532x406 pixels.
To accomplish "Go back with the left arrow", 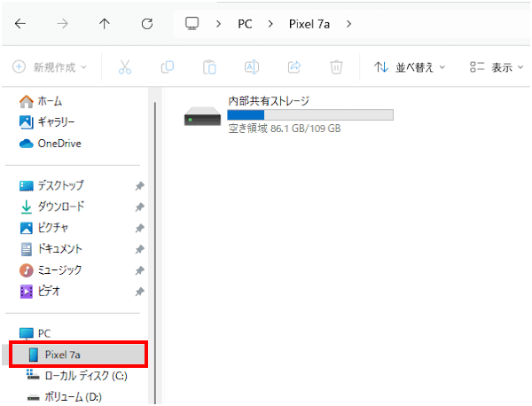I will [x=20, y=24].
